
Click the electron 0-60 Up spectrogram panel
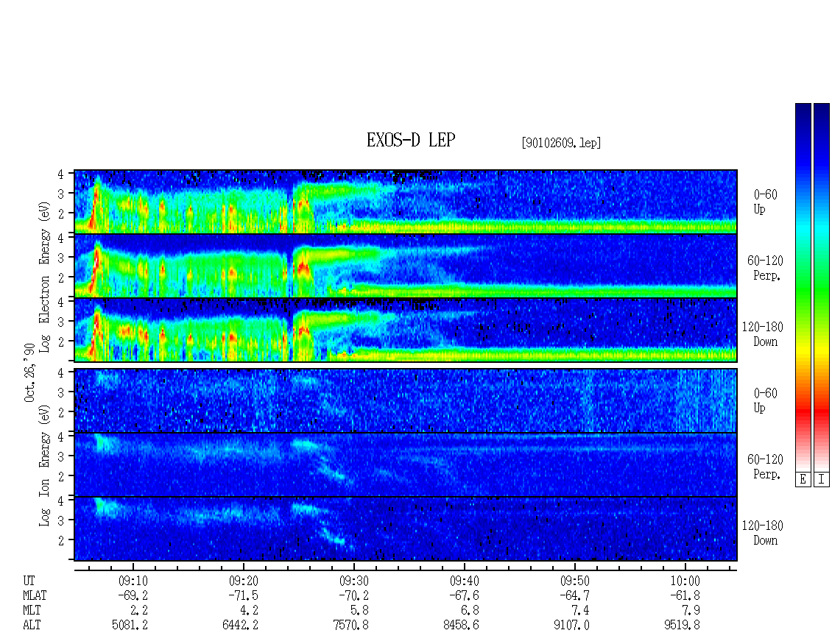click(406, 202)
